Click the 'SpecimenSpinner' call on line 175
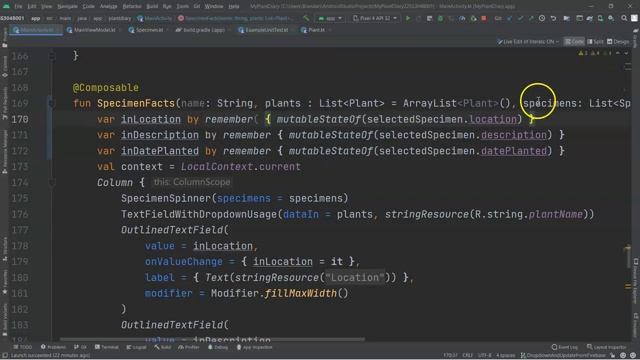The height and width of the screenshot is (360, 640). coord(166,198)
